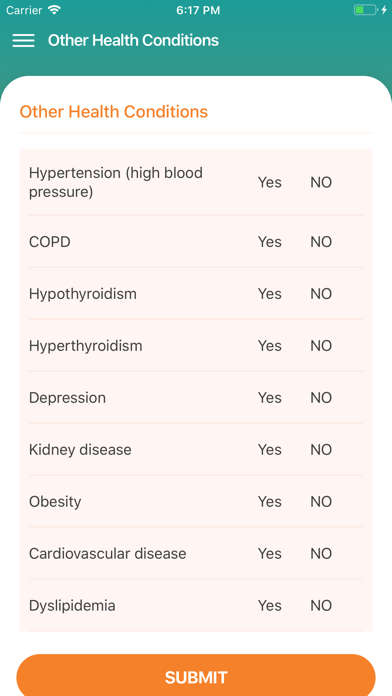
Task: Open the hamburger menu icon
Action: (x=24, y=40)
